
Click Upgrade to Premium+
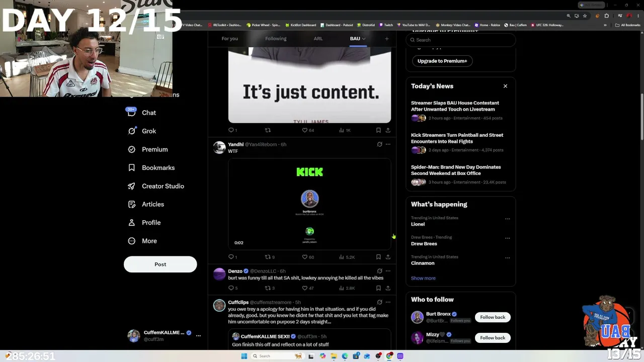[442, 61]
